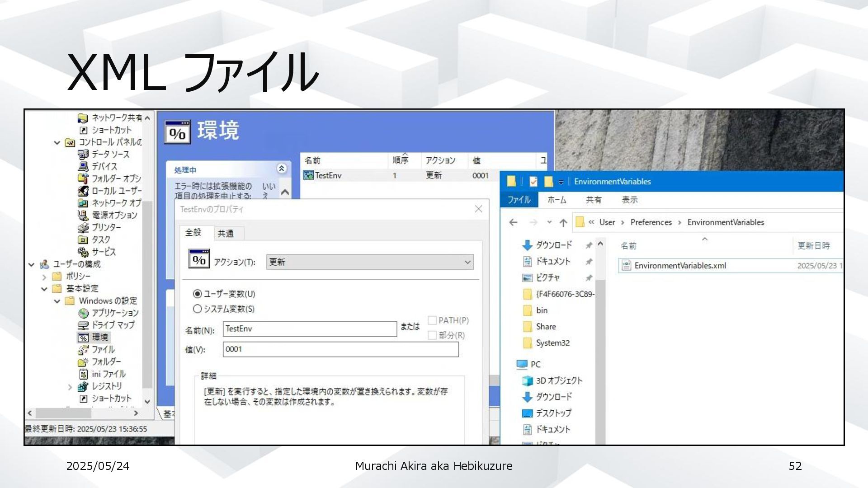
Task: Open the ドライブ マップ node icon
Action: [x=83, y=325]
